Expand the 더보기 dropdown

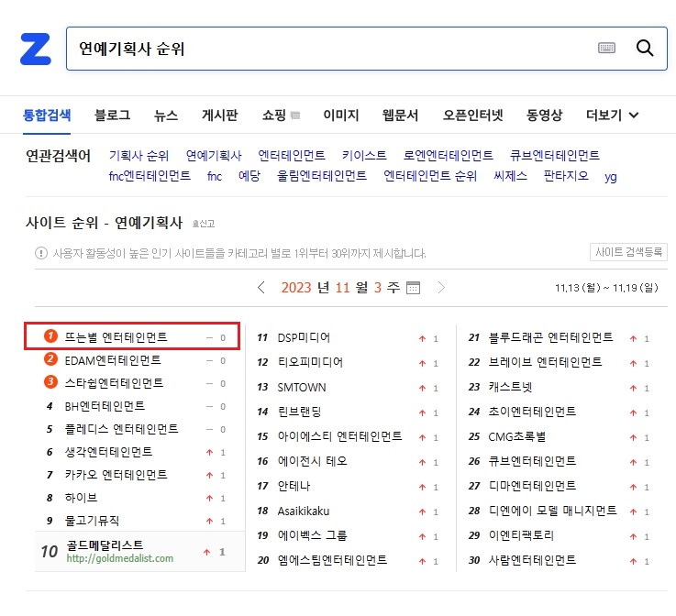[612, 115]
